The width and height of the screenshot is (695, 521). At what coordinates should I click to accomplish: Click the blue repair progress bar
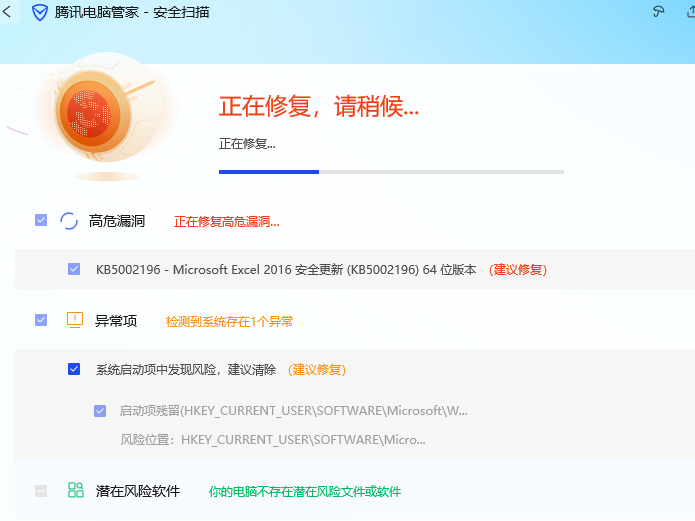pos(391,172)
